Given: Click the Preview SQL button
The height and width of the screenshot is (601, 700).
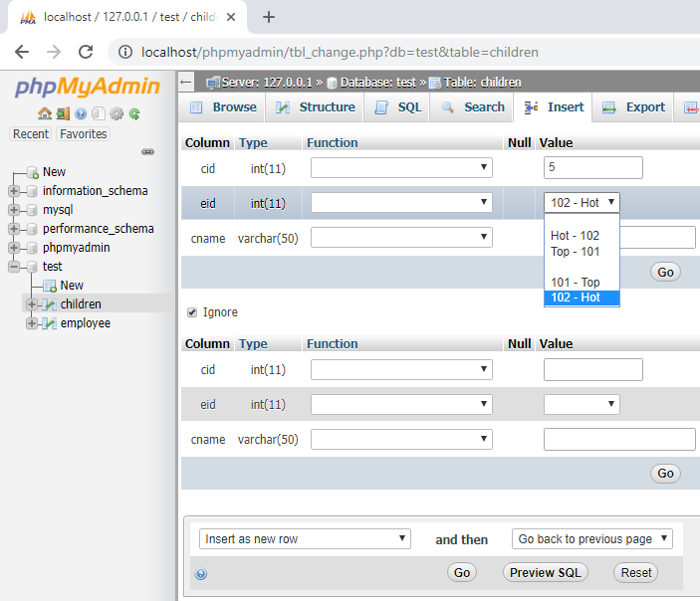Looking at the screenshot, I should [545, 572].
